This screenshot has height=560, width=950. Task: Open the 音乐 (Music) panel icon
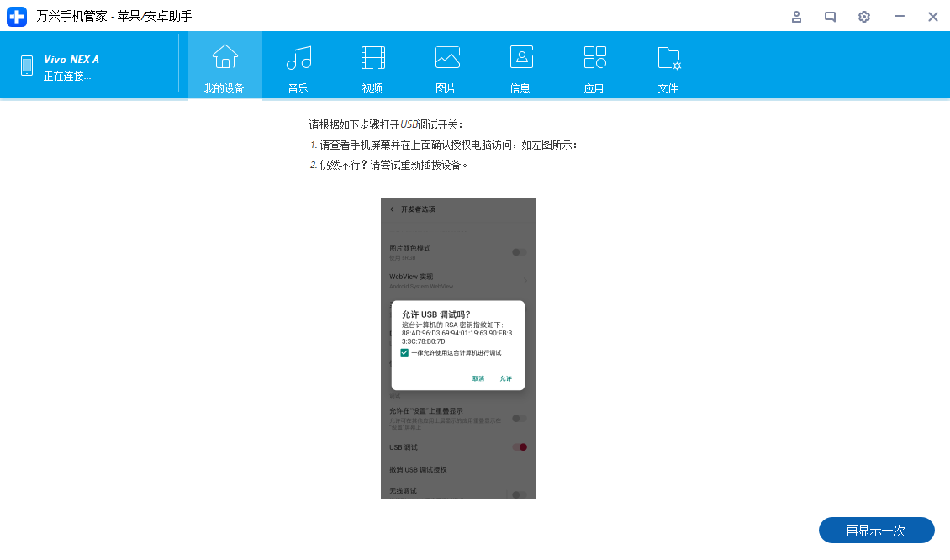[x=297, y=66]
